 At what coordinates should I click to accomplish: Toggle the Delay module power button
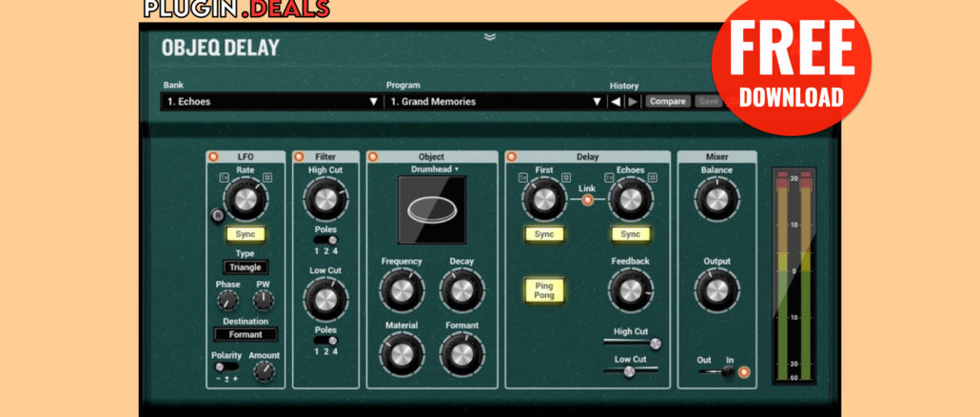click(511, 157)
